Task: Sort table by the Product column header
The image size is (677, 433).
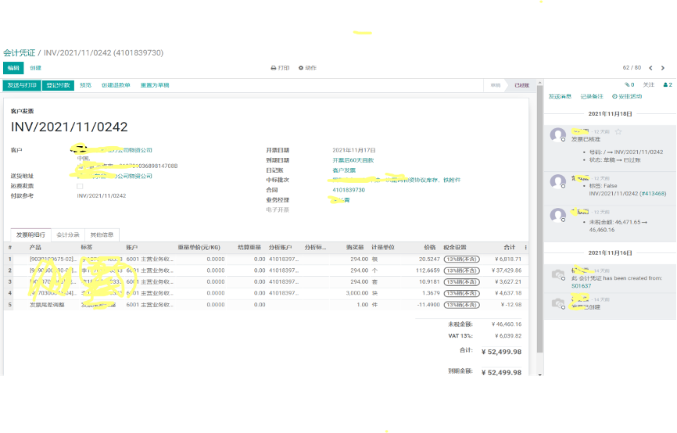Action: click(x=35, y=247)
